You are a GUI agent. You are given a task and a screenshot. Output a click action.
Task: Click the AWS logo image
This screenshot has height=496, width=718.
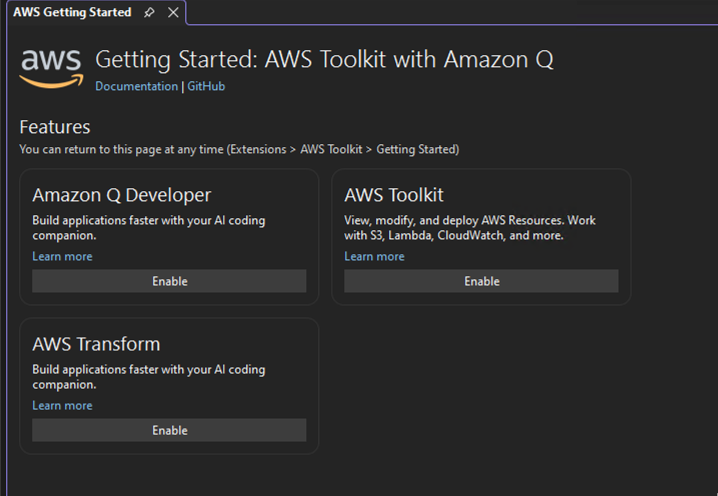click(x=50, y=67)
